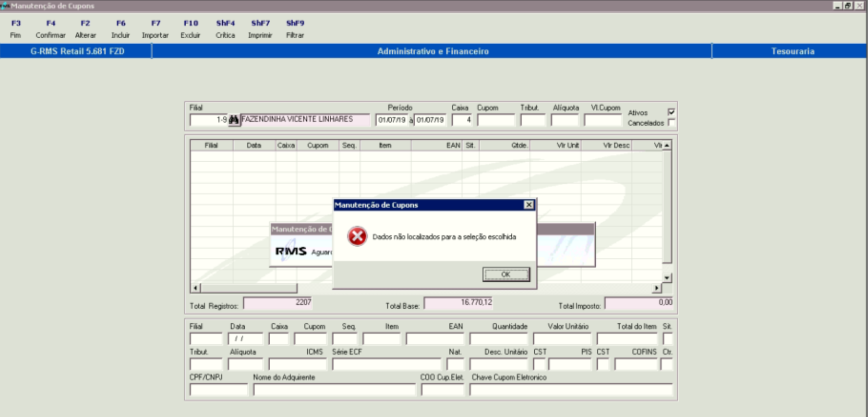Click the detail Data field
This screenshot has width=868, height=417.
[x=245, y=339]
